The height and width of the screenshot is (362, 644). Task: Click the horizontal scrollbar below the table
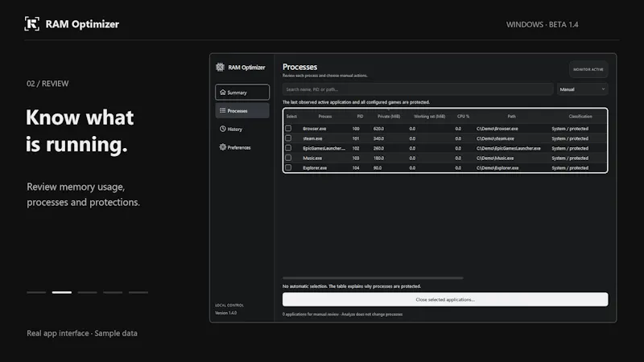tap(373, 278)
